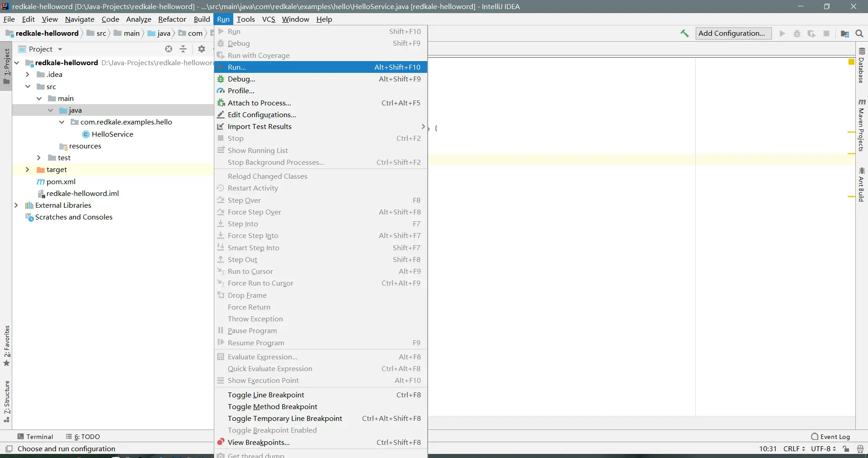This screenshot has height=458, width=868.
Task: Click the Scroll from Source target icon
Action: pyautogui.click(x=169, y=49)
